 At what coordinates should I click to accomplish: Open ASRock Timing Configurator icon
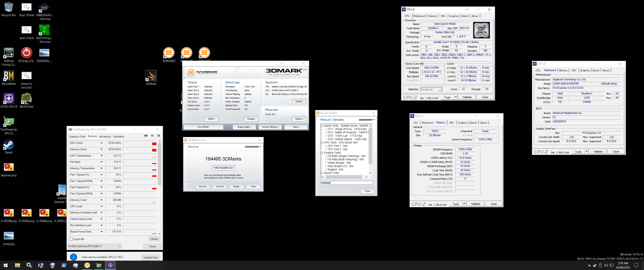click(x=8, y=57)
